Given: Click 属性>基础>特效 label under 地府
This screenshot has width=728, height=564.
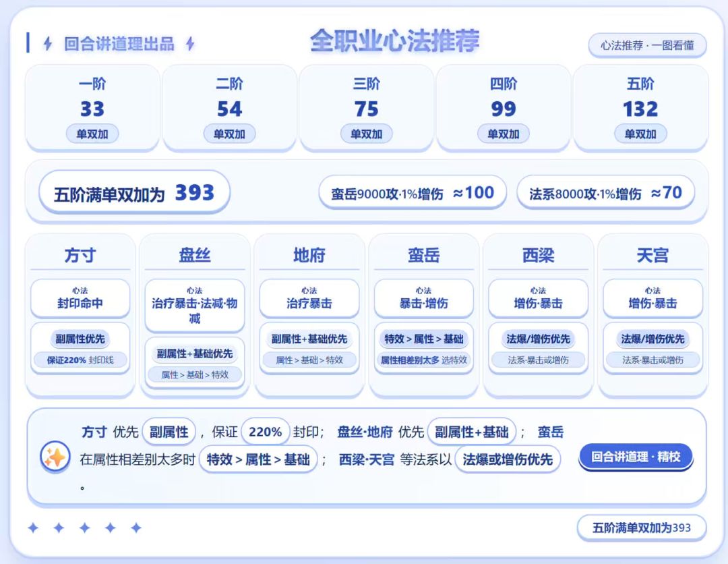Looking at the screenshot, I should [309, 360].
